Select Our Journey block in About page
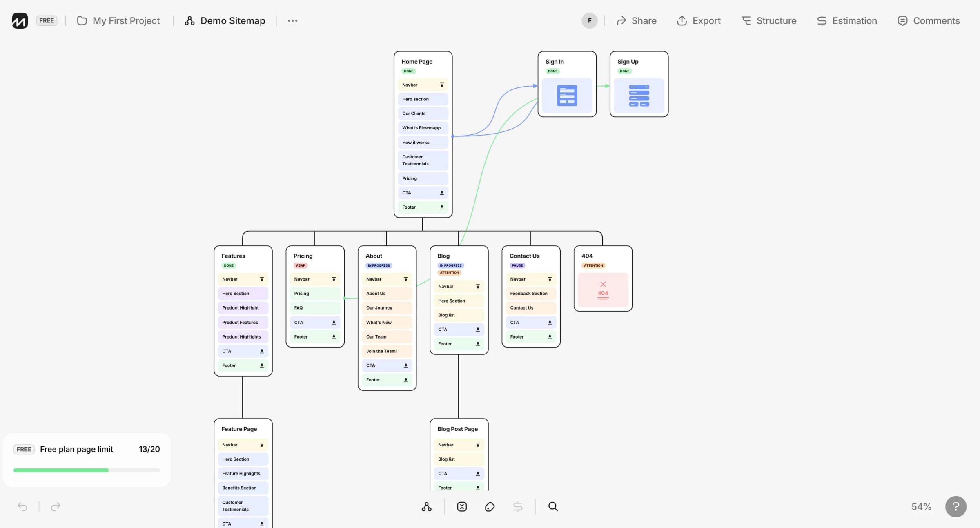This screenshot has width=980, height=528. [387, 308]
